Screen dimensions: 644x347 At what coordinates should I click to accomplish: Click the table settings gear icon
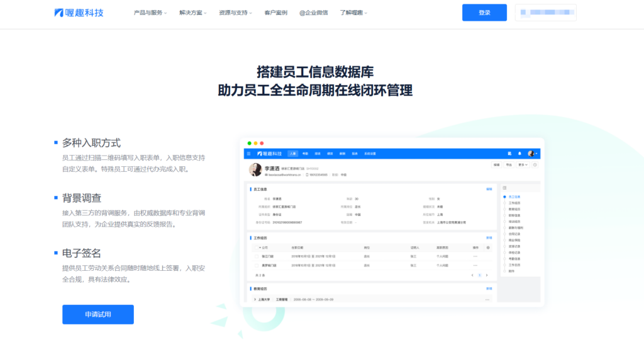coord(488,248)
